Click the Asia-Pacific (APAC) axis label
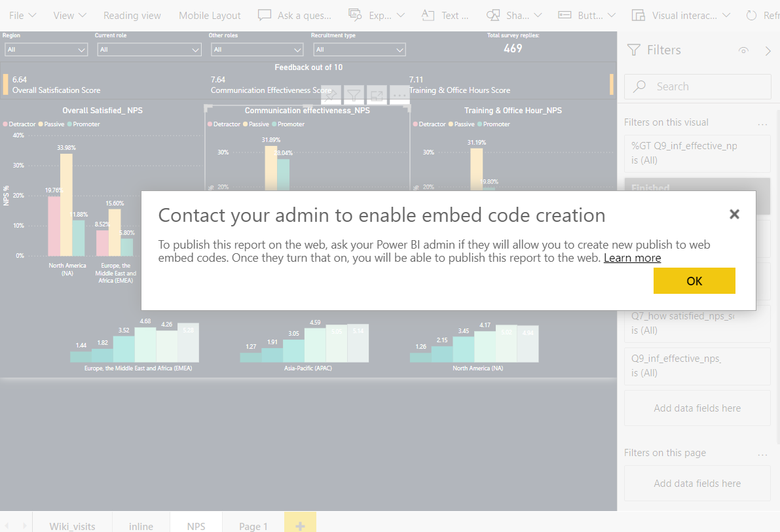The width and height of the screenshot is (780, 532). click(308, 368)
